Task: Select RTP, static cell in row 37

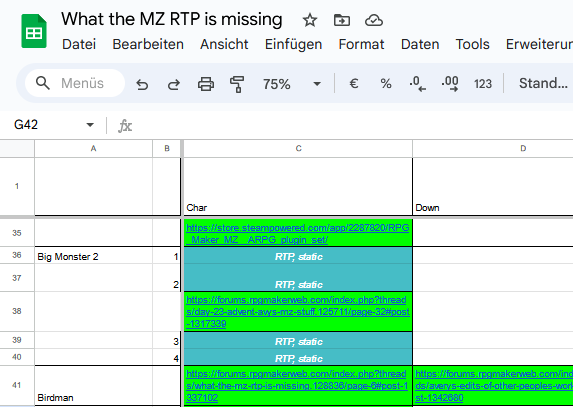Action: tap(298, 278)
